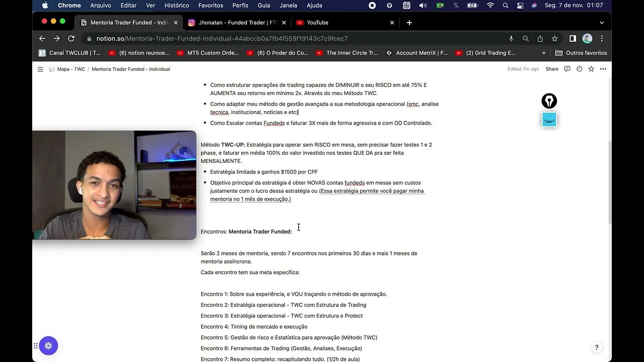This screenshot has height=362, width=644.
Task: Open the Chrome profile avatar
Action: click(x=587, y=38)
